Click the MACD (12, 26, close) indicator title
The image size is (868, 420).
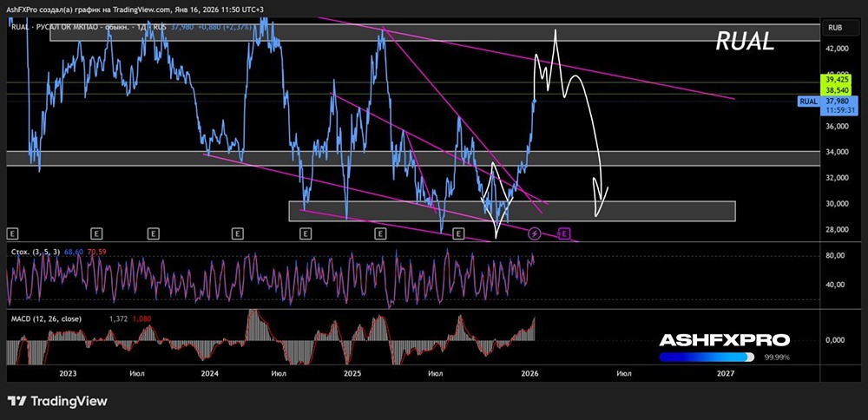coord(47,318)
